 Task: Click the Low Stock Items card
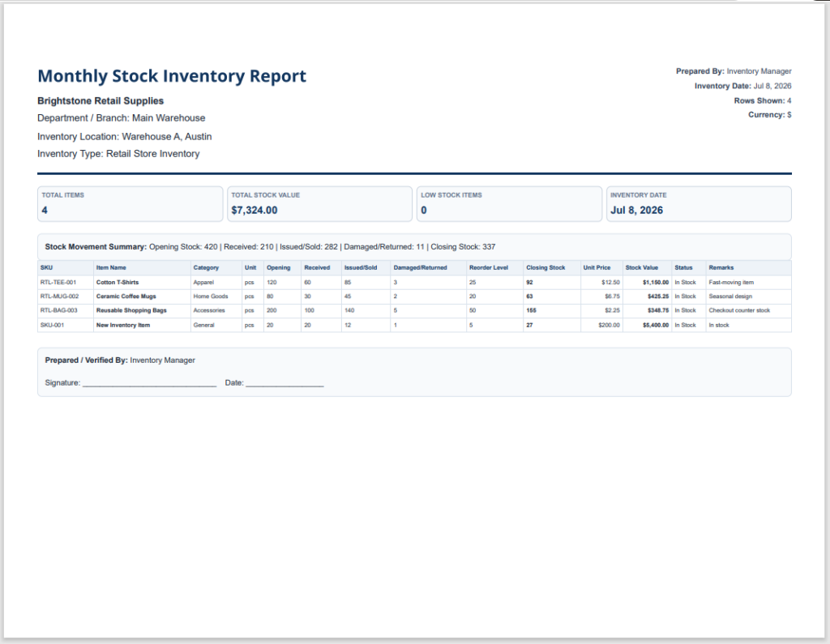click(509, 203)
